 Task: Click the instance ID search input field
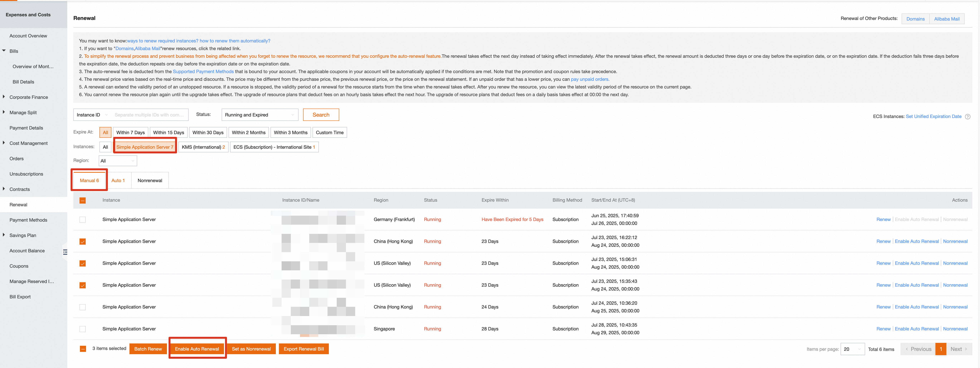click(149, 115)
